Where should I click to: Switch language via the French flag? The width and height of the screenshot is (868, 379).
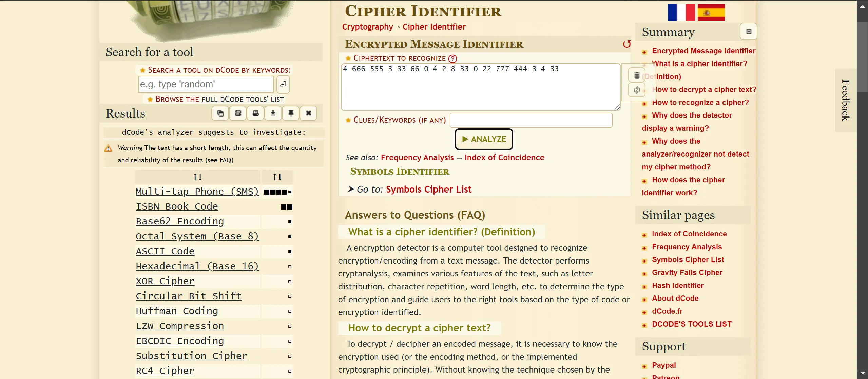click(x=681, y=13)
